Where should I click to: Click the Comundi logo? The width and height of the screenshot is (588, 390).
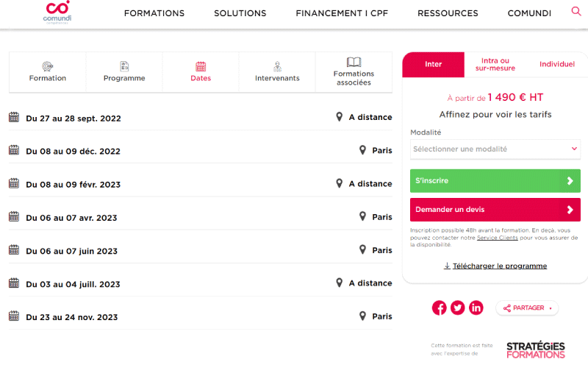point(57,13)
